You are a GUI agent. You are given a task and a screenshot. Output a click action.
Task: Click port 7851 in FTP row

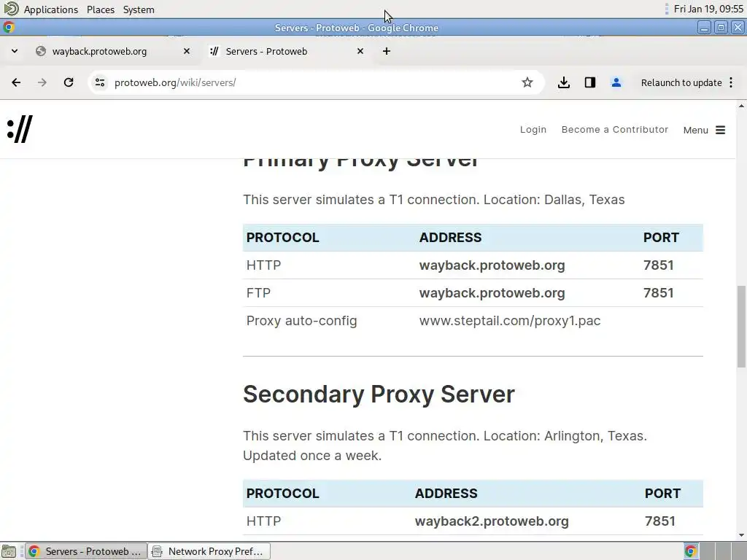point(659,293)
